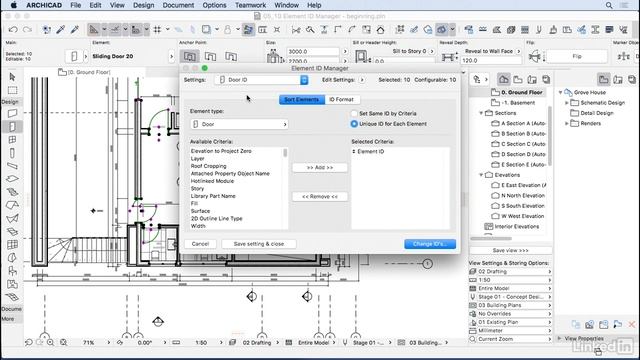Open Publisher Sets in the Navigator
Viewport: 640px width, 360px height.
(x=546, y=79)
